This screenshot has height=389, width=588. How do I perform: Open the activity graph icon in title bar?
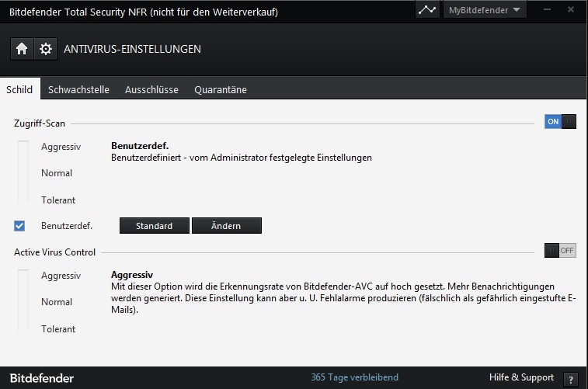pyautogui.click(x=427, y=10)
